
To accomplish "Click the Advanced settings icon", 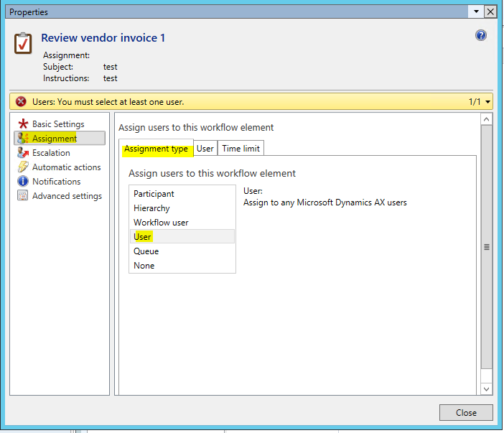I will [x=23, y=196].
